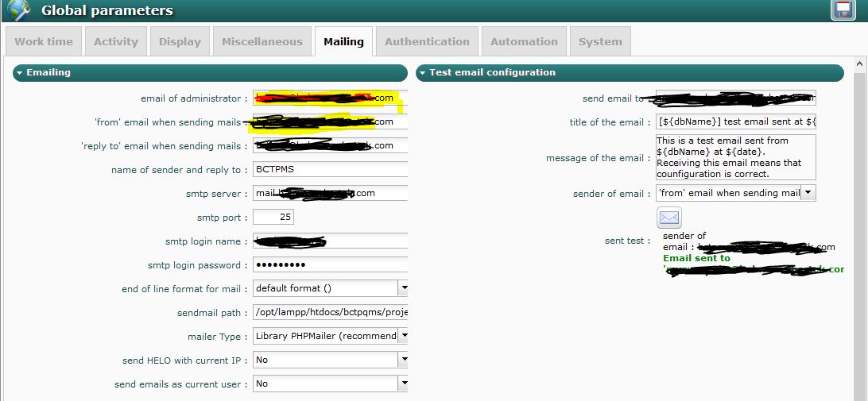Click the smtp login password field
868x401 pixels.
[331, 264]
